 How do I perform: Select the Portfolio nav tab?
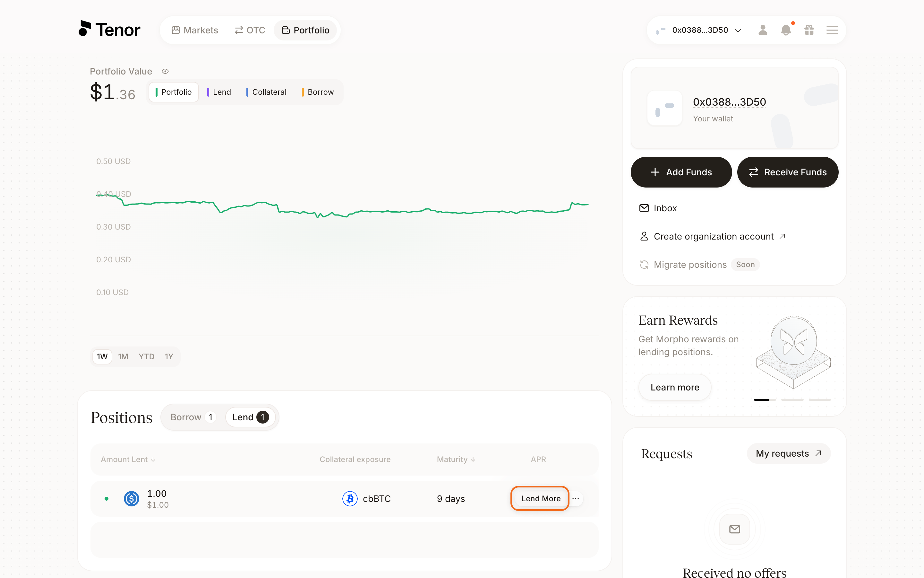point(305,30)
